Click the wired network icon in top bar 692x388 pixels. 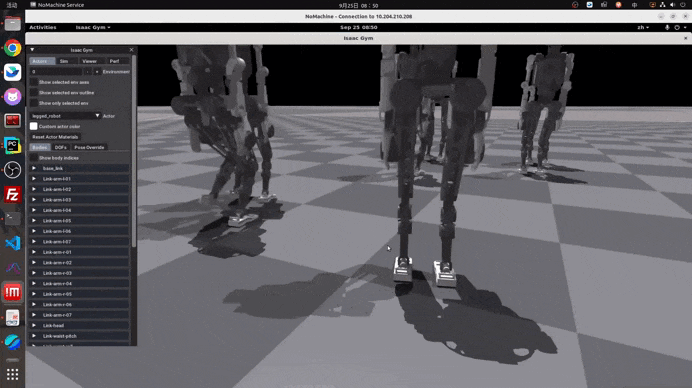pos(662,5)
